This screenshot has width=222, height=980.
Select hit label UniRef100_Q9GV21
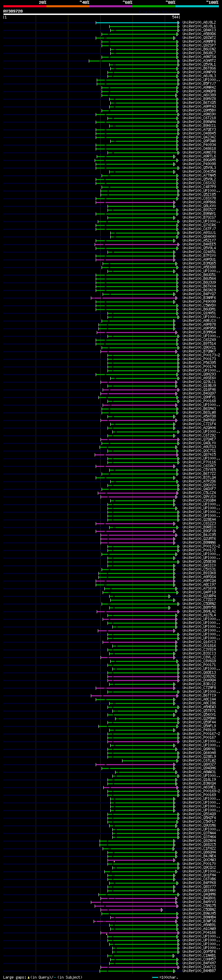click(199, 347)
